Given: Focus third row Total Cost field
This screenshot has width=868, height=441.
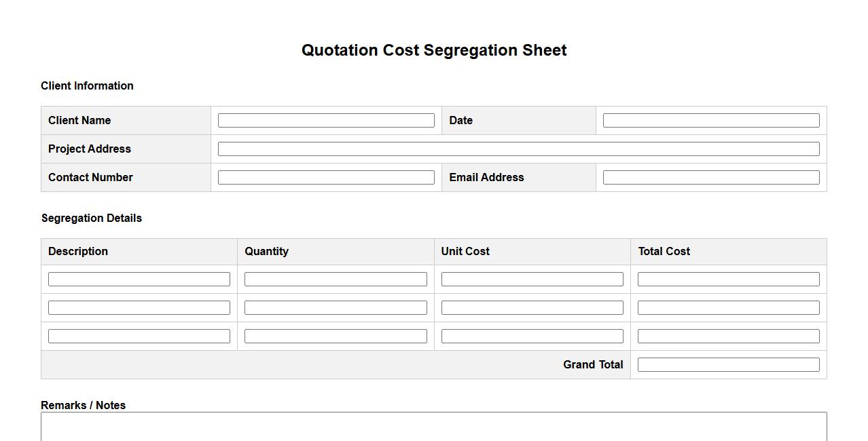Looking at the screenshot, I should (x=728, y=337).
